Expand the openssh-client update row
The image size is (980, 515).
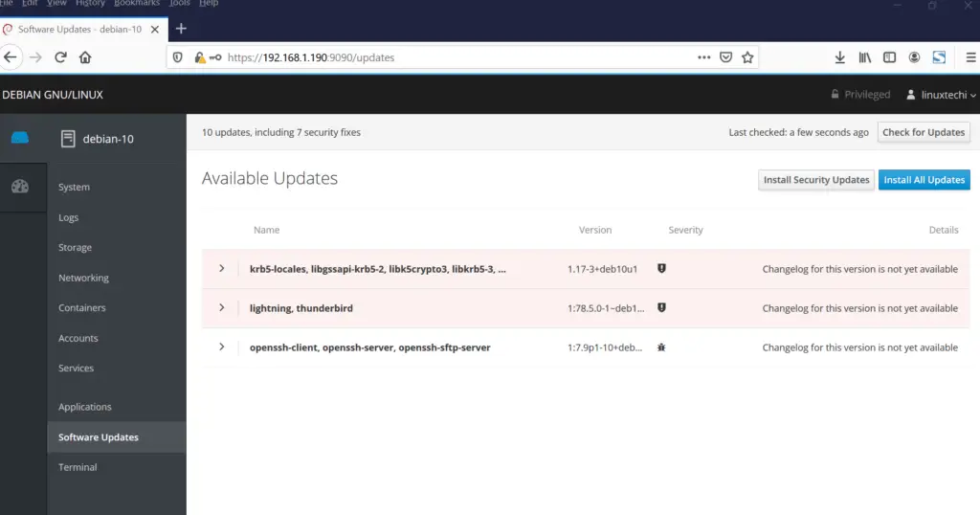[222, 347]
